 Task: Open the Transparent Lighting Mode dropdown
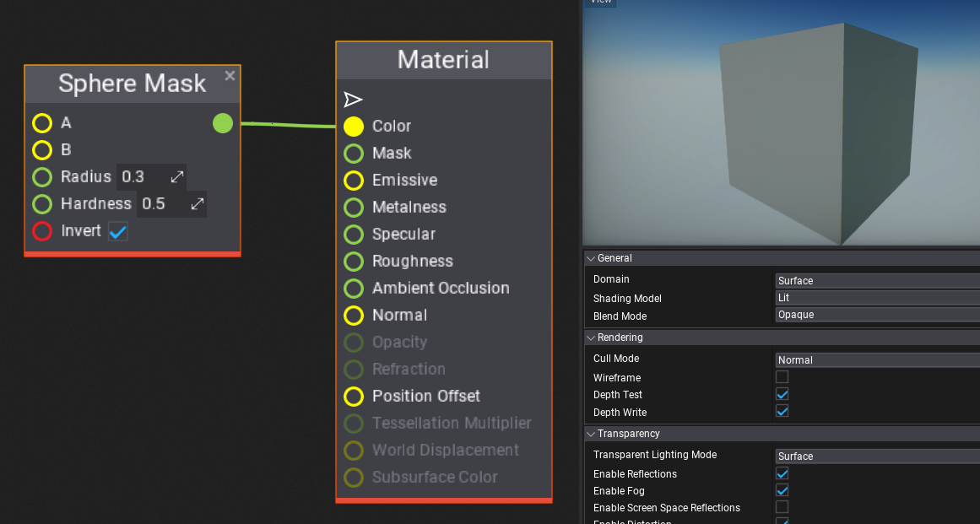pyautogui.click(x=878, y=456)
